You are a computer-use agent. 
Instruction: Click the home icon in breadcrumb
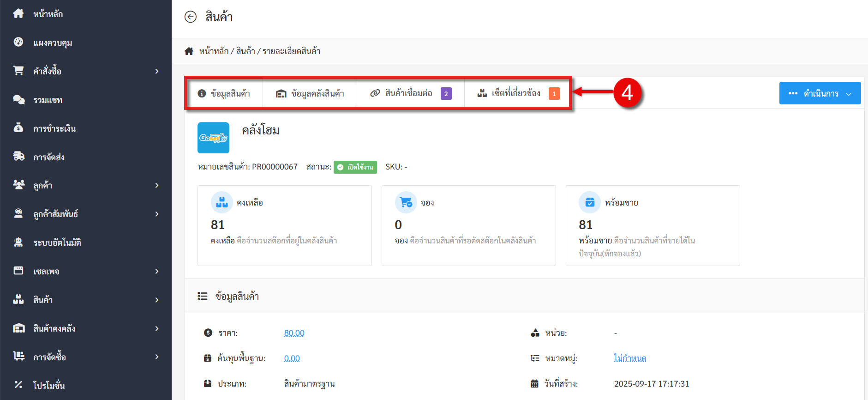189,51
